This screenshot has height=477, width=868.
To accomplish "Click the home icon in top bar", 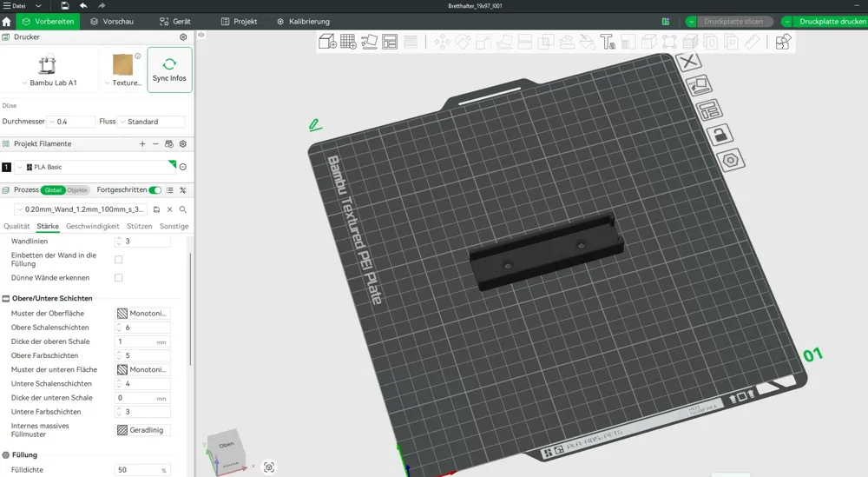I will point(7,22).
